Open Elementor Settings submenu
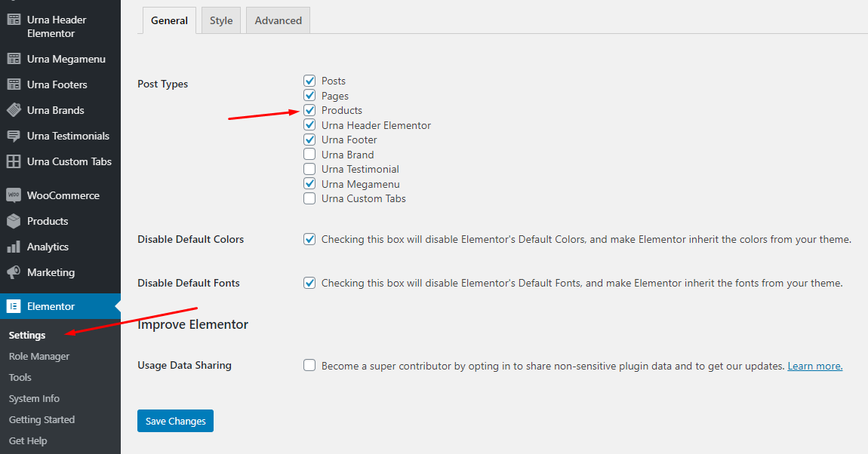The image size is (868, 454). (x=27, y=335)
